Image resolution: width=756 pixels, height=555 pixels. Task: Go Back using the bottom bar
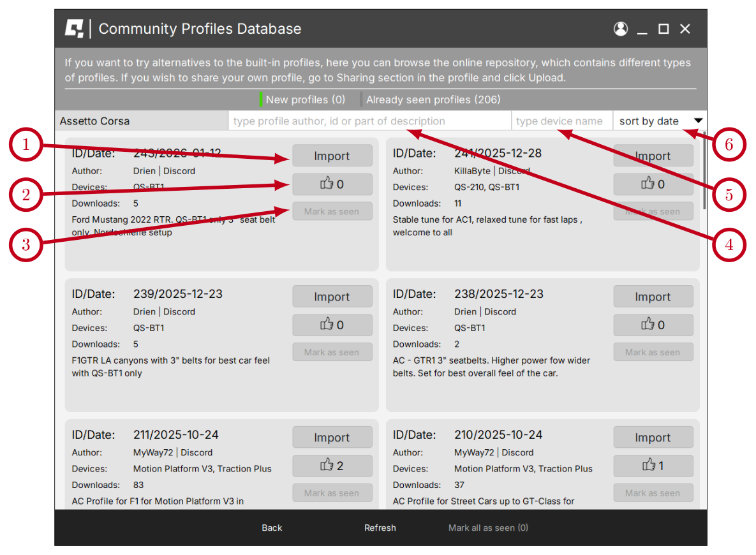tap(272, 528)
